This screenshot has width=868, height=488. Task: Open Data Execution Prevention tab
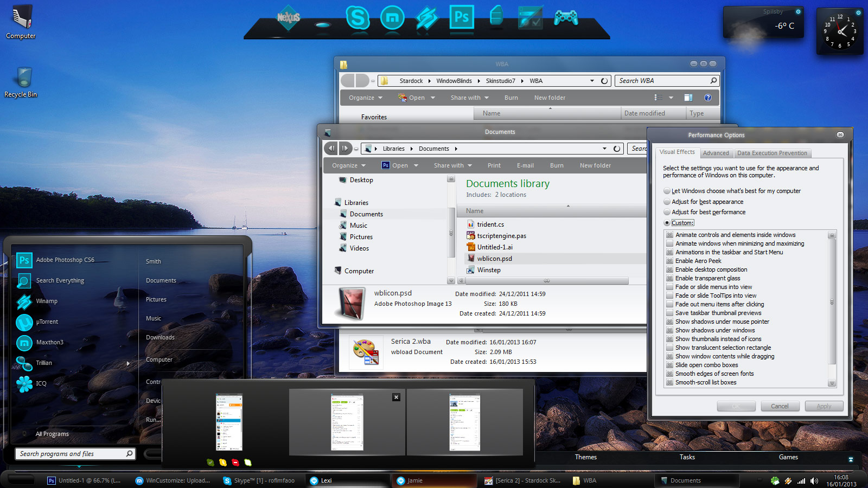pos(772,153)
